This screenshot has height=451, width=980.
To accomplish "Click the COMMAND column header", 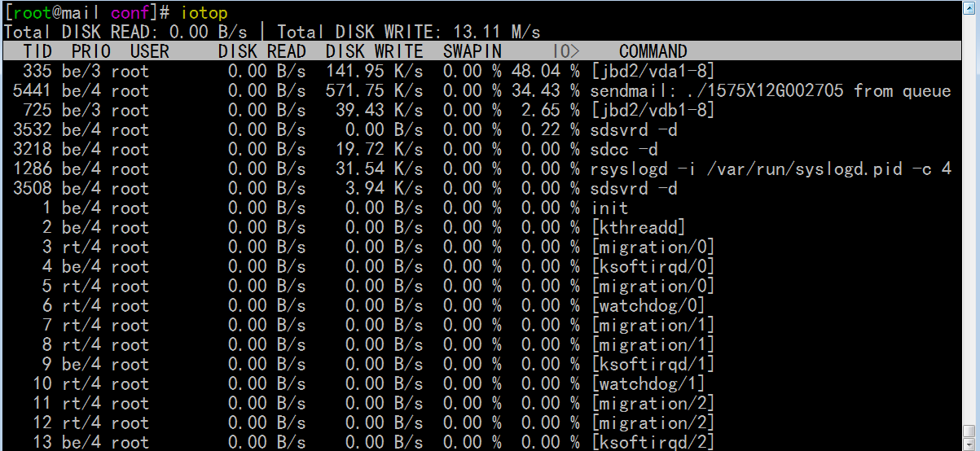I will click(653, 51).
